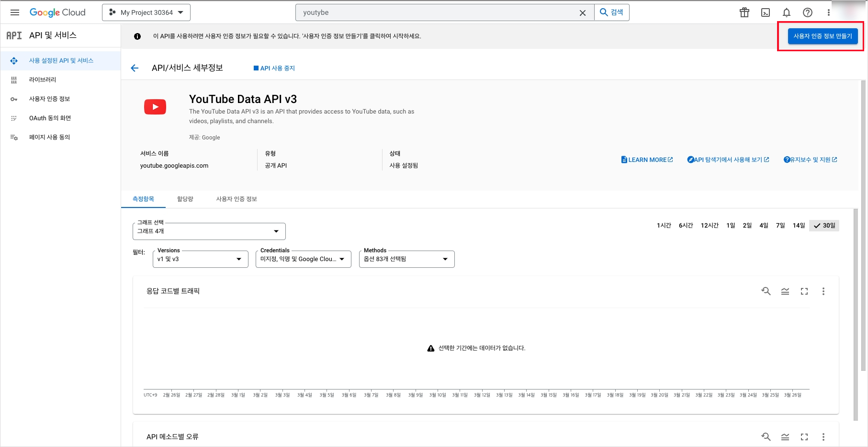Select the 2일 time range
Screen dimensions: 868x447
coord(747,226)
